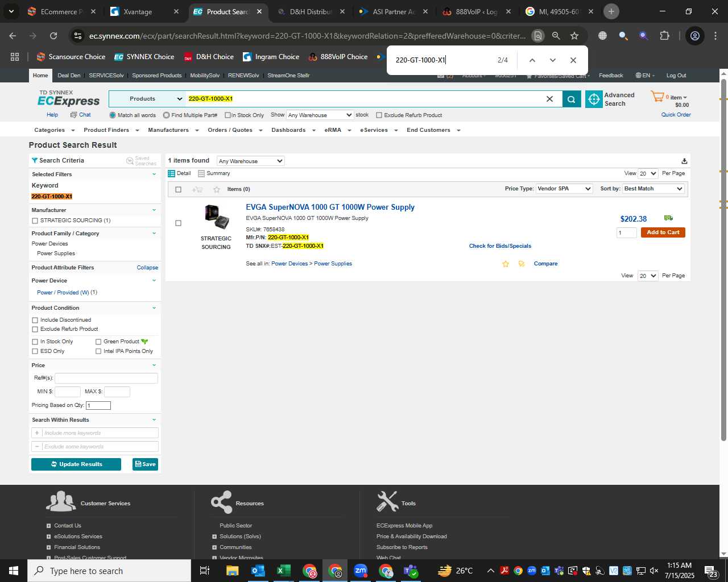Open File Explorer from taskbar
Image resolution: width=728 pixels, height=582 pixels.
[232, 571]
